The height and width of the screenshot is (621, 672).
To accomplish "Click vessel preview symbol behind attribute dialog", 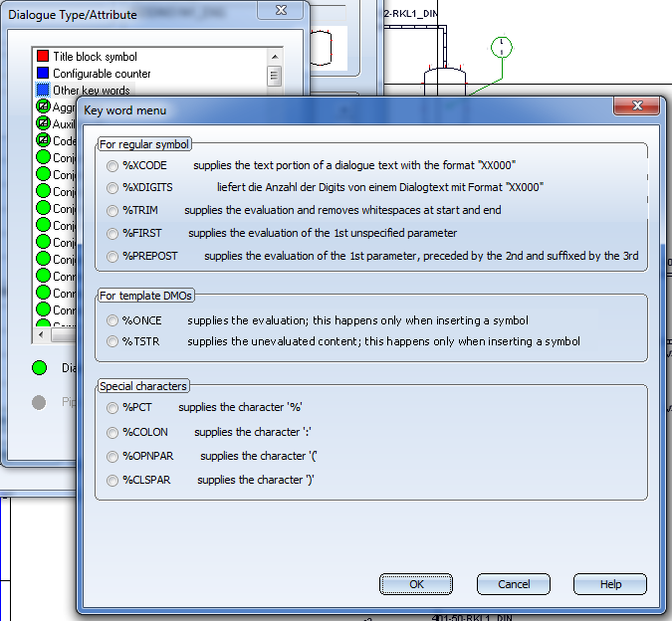I will click(322, 47).
